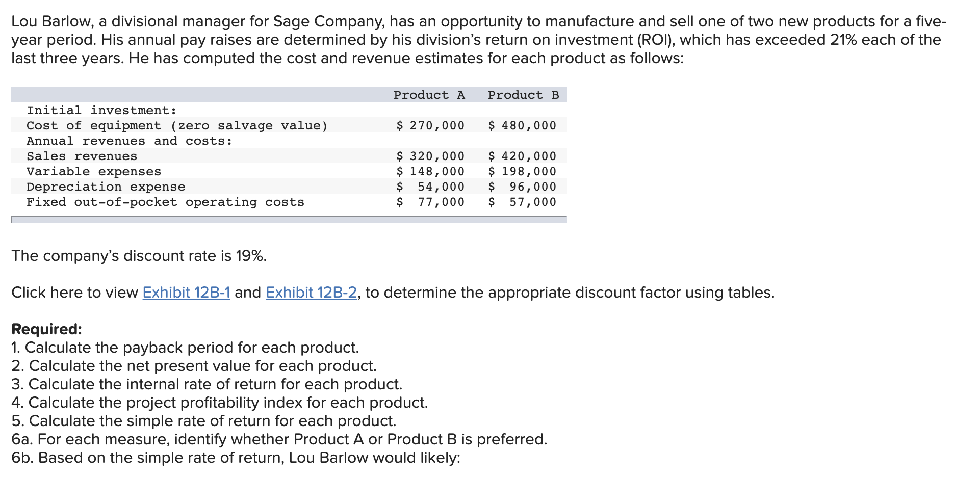
Task: Open the Exhibit 12B-1 link
Action: 186,293
